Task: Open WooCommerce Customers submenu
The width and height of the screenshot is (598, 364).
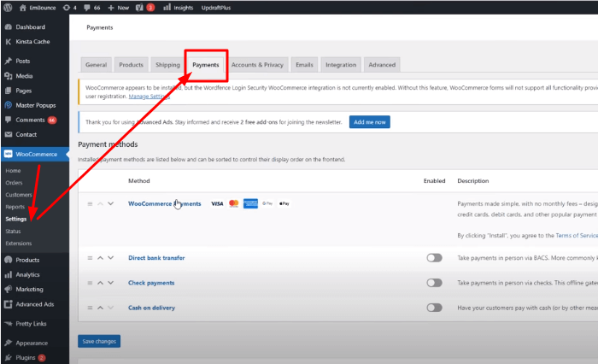Action: [19, 195]
